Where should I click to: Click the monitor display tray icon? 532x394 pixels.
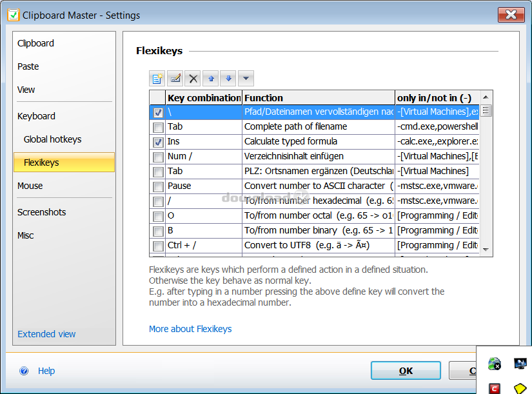coord(520,364)
